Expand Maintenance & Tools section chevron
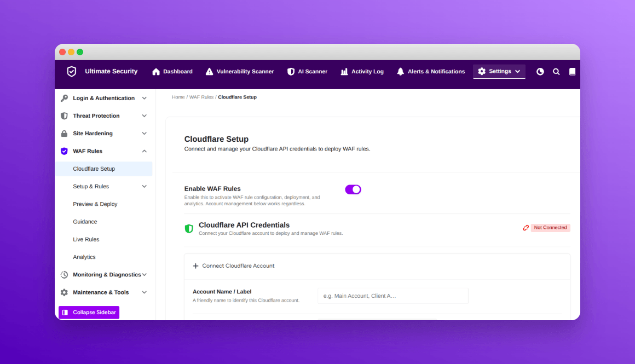Screen dimensions: 635x364 [x=144, y=292]
